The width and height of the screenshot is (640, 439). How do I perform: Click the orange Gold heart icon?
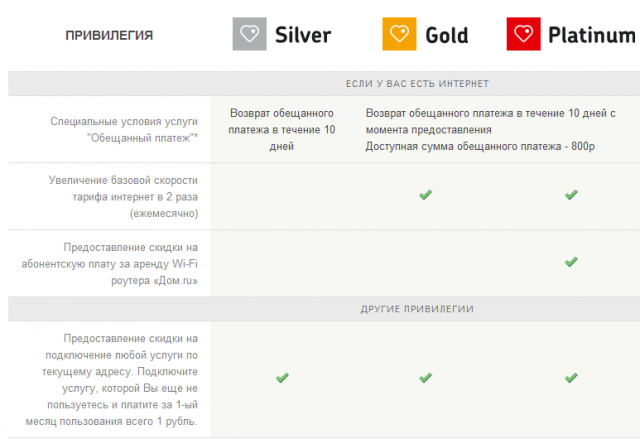(x=399, y=35)
